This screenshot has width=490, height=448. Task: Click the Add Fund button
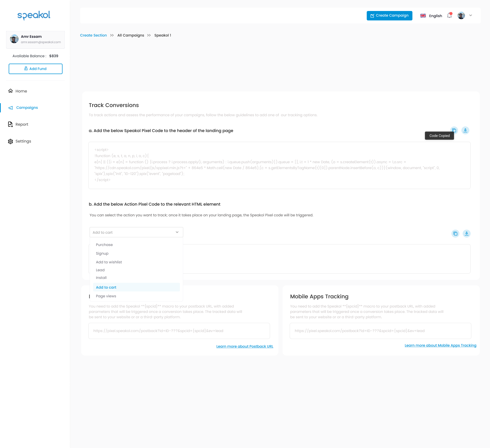coord(35,69)
